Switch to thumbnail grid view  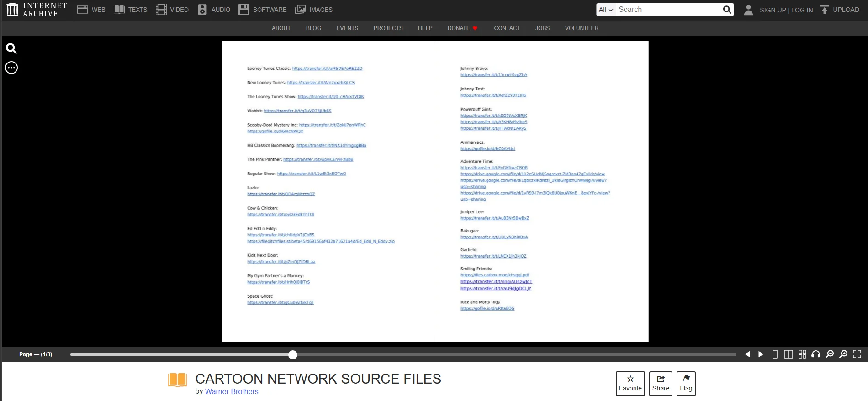[802, 354]
